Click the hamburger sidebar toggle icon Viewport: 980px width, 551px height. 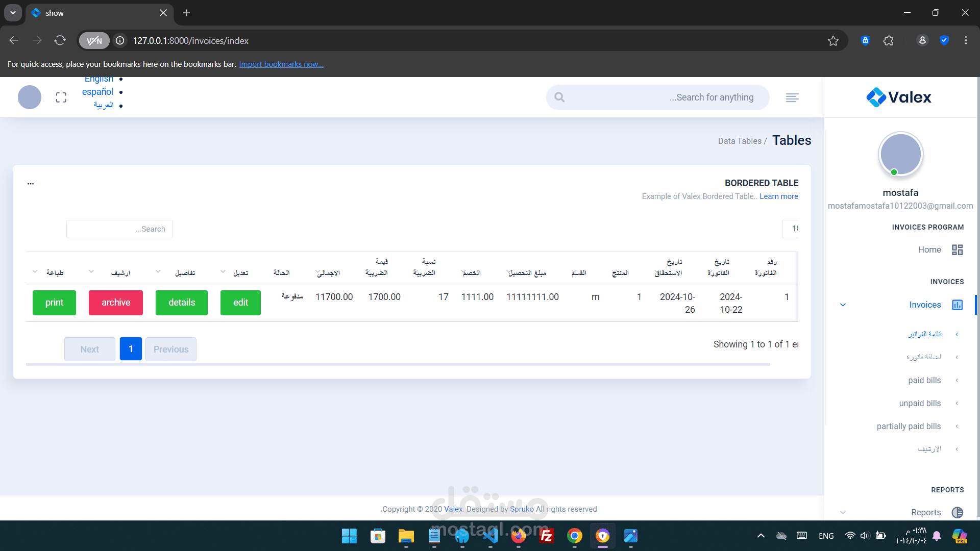pyautogui.click(x=792, y=97)
